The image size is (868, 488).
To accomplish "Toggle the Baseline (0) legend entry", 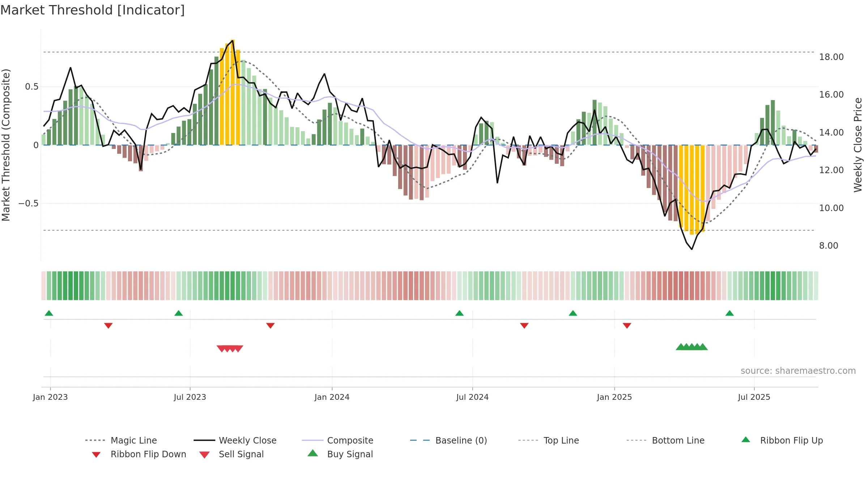I will pyautogui.click(x=448, y=440).
